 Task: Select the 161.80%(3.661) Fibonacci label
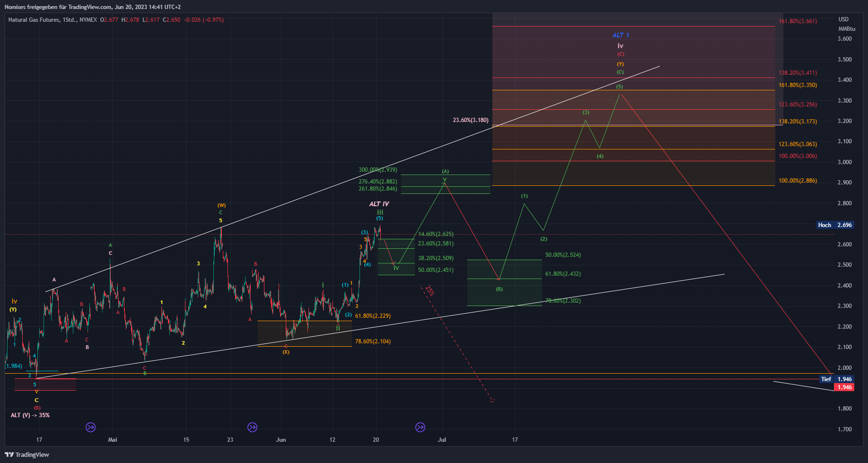point(798,21)
